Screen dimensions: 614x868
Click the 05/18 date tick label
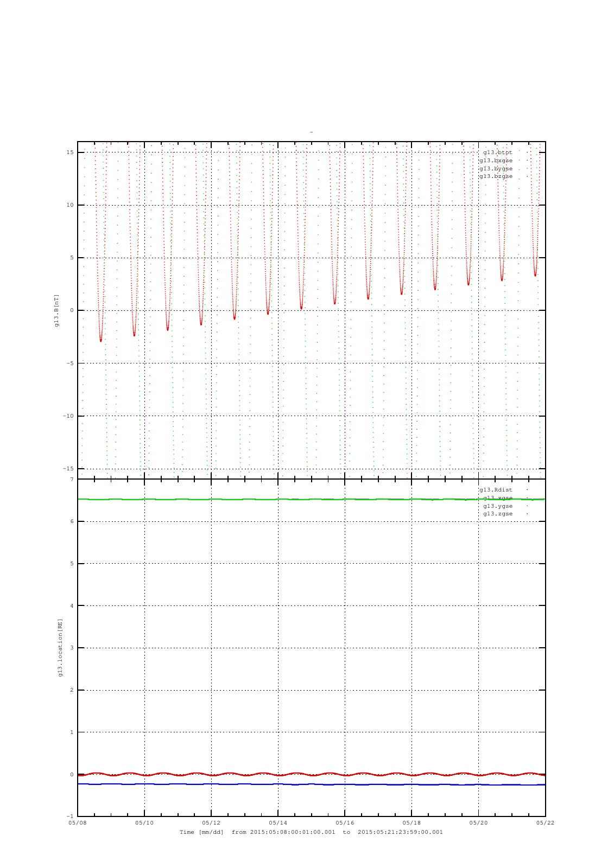click(412, 823)
